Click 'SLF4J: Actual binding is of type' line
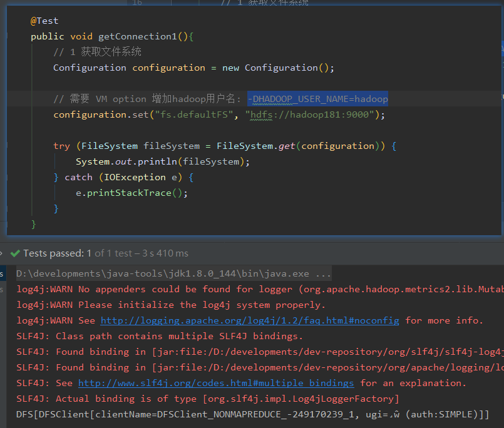Screen dimensions: 504x428 tap(208, 399)
